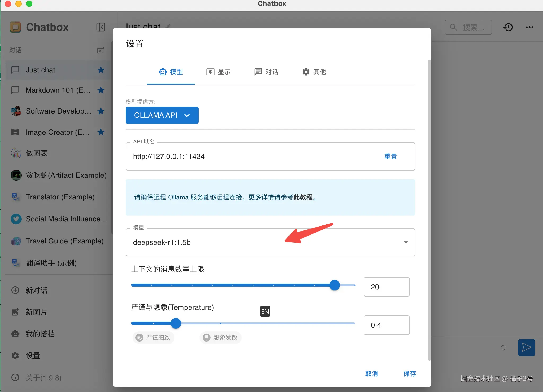Toggle star on Markdown 101 conversation
The height and width of the screenshot is (392, 543).
click(x=101, y=90)
